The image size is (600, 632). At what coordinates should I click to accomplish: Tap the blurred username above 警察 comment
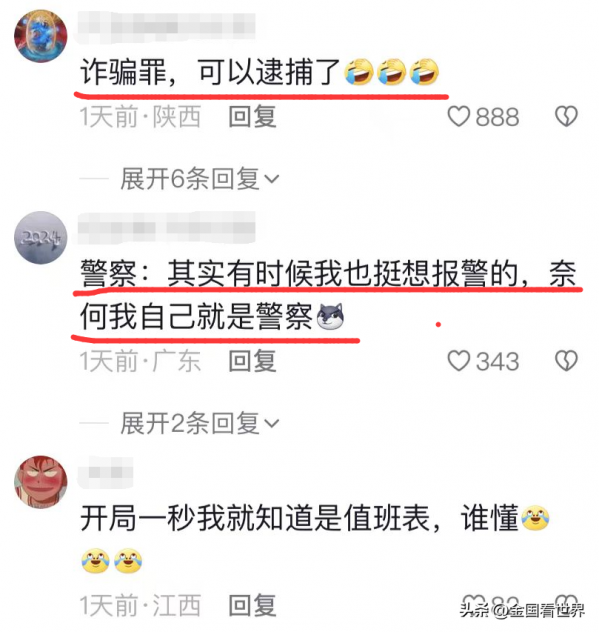pyautogui.click(x=166, y=228)
